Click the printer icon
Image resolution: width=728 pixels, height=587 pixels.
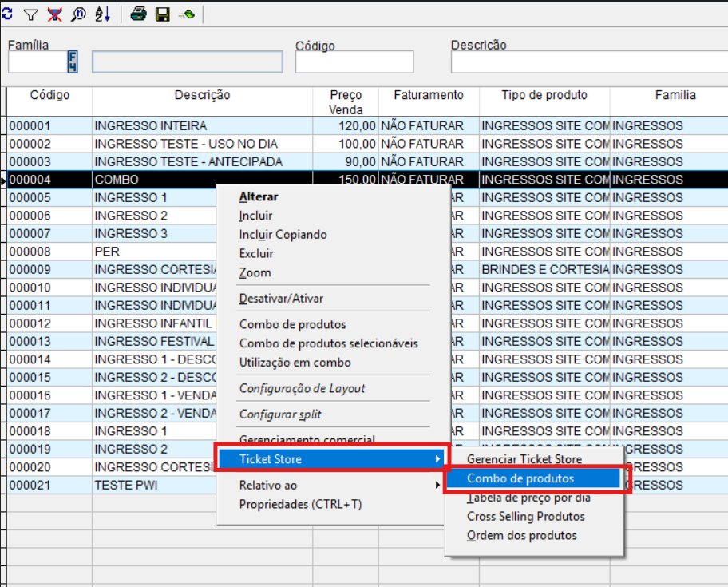(x=138, y=14)
